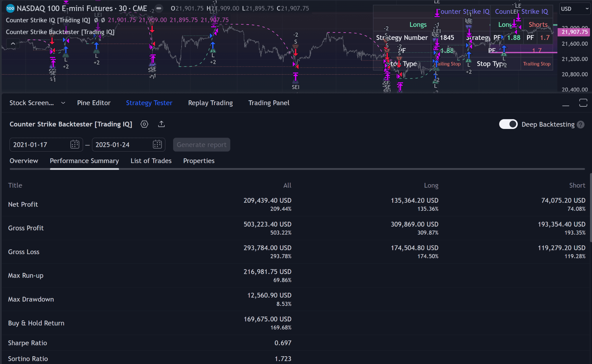Expand the Stock Screener dropdown arrow
The image size is (592, 364).
coord(63,103)
